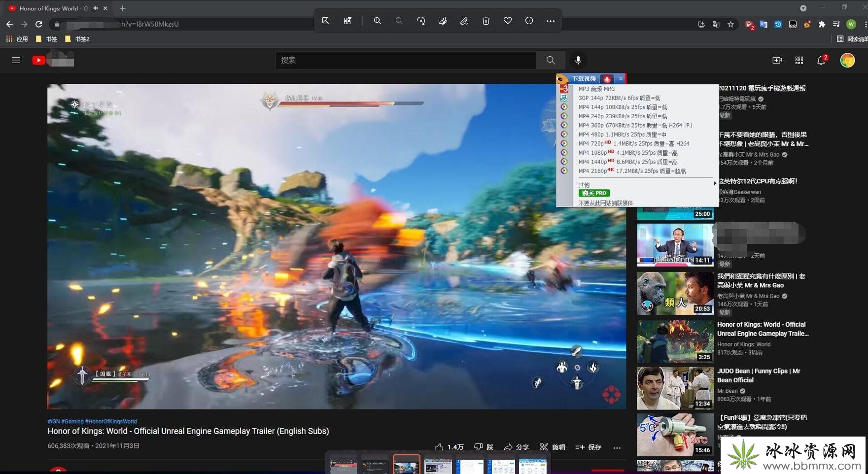The height and width of the screenshot is (474, 868).
Task: Select the highlighted thumbnail in the bottom filmstrip
Action: (x=407, y=465)
